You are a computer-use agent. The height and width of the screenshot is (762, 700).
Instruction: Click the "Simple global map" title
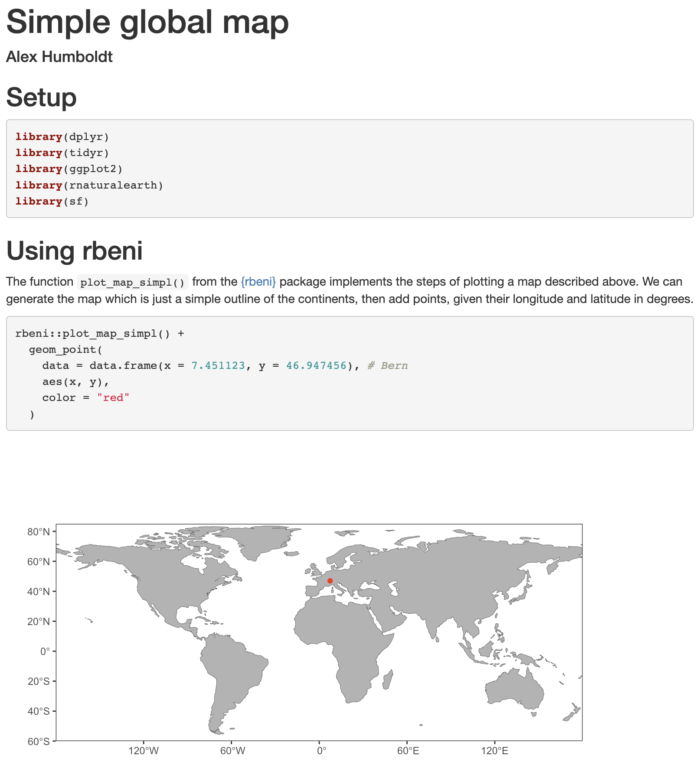tap(147, 23)
